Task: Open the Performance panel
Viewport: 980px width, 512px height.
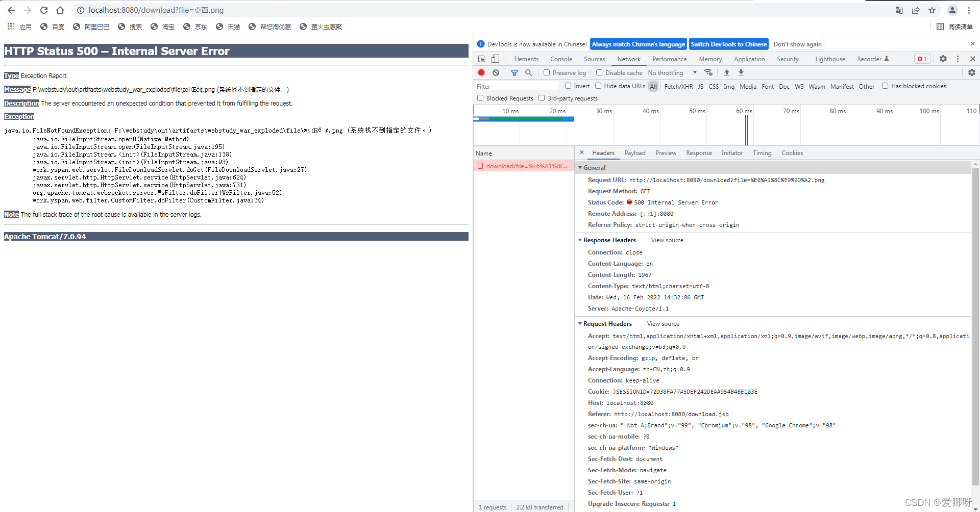Action: (x=670, y=59)
